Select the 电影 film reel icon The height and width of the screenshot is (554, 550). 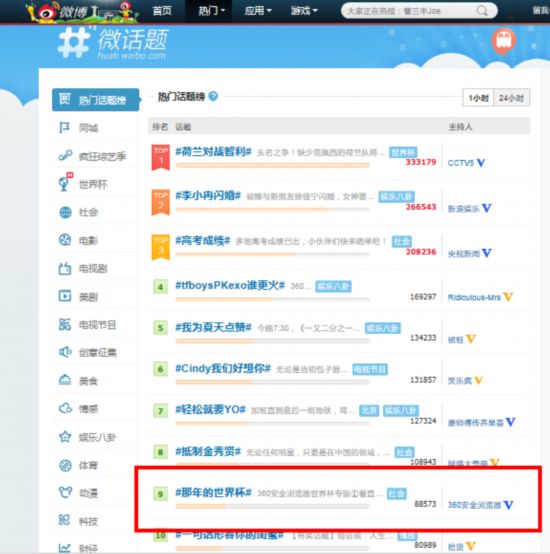click(65, 240)
